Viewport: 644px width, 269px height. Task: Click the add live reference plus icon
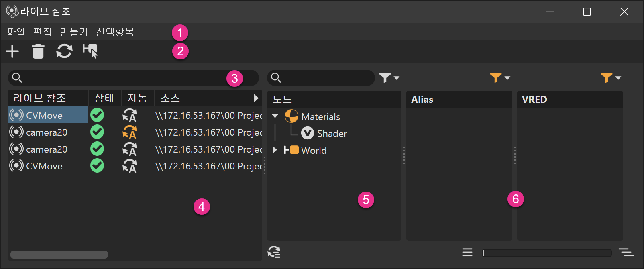click(x=12, y=51)
